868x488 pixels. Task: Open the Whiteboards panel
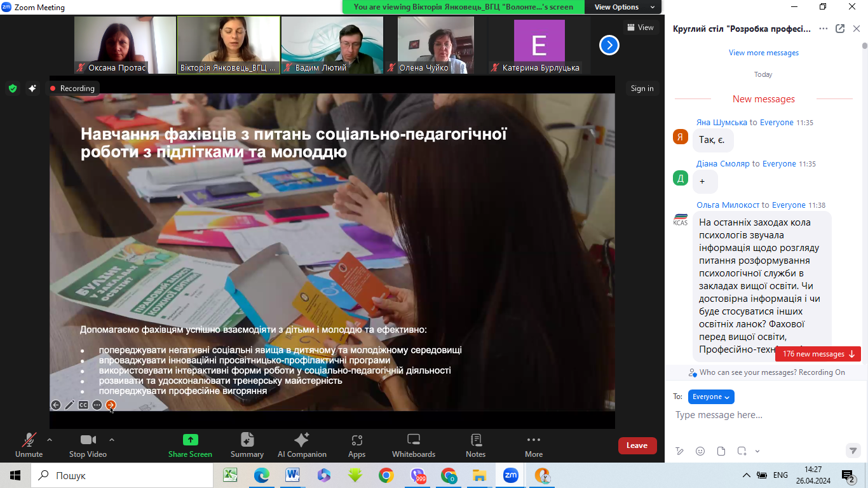[x=413, y=445]
